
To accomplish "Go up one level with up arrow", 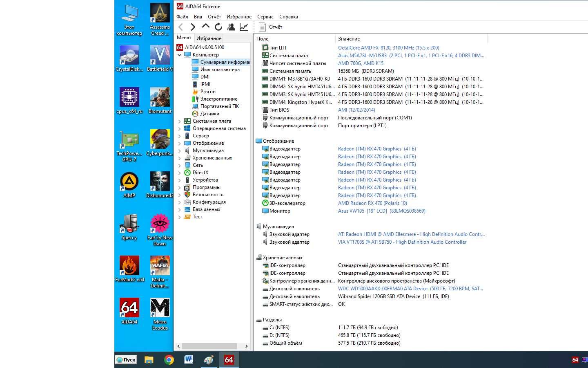I will 205,27.
